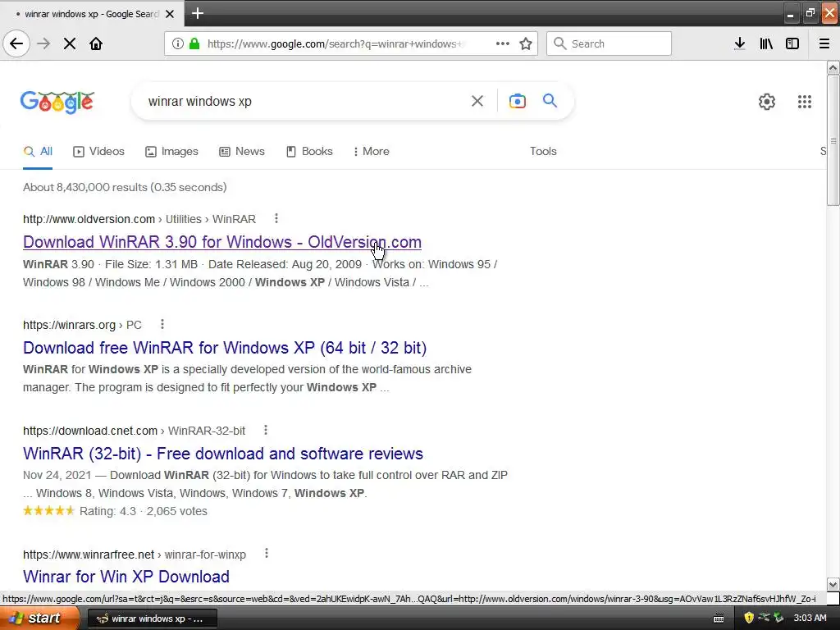Screen dimensions: 840x630
Task: Click the taskbar clock showing 3:03 AM
Action: pyautogui.click(x=810, y=619)
